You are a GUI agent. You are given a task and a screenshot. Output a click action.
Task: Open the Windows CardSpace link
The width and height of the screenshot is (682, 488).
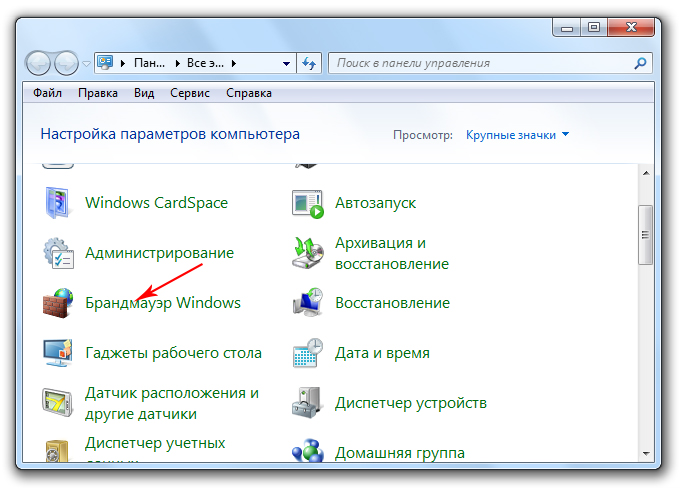pyautogui.click(x=157, y=203)
